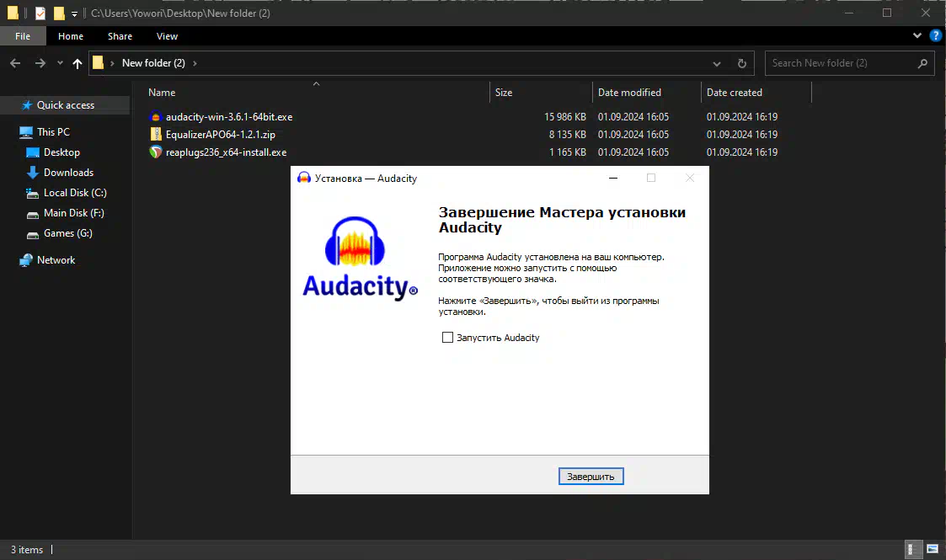The image size is (946, 560).
Task: Click the Завершить button
Action: pos(591,477)
